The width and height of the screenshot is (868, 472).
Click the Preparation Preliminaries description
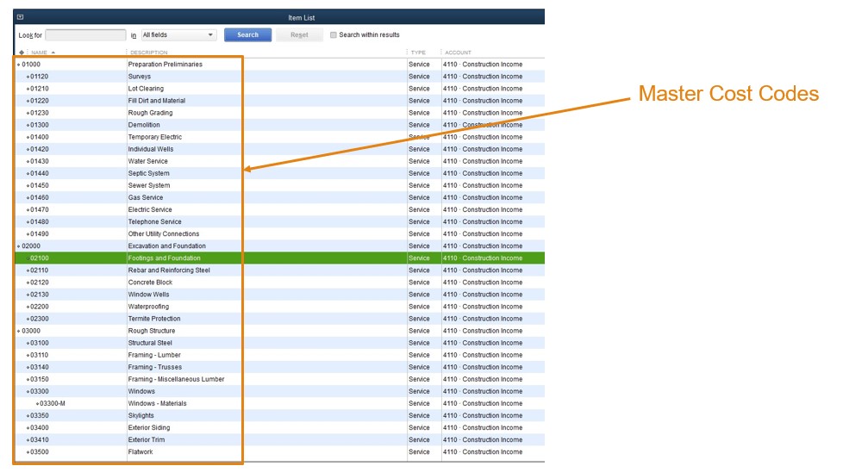tap(165, 65)
